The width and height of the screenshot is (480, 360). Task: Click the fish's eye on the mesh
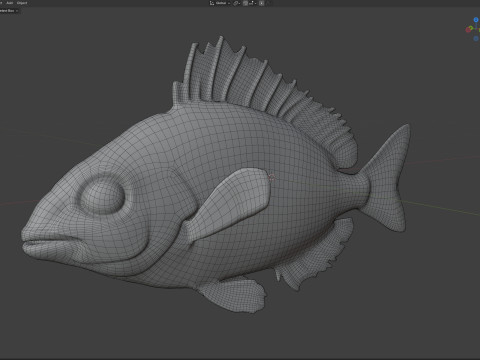[102, 196]
